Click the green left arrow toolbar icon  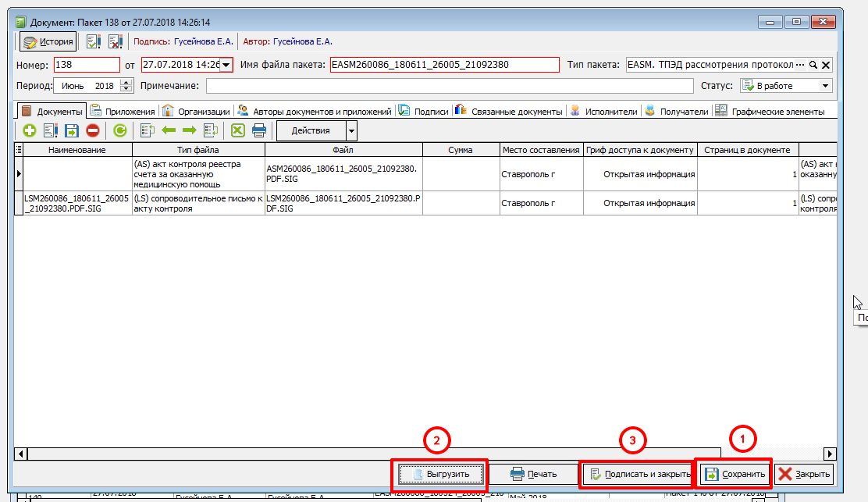point(169,130)
